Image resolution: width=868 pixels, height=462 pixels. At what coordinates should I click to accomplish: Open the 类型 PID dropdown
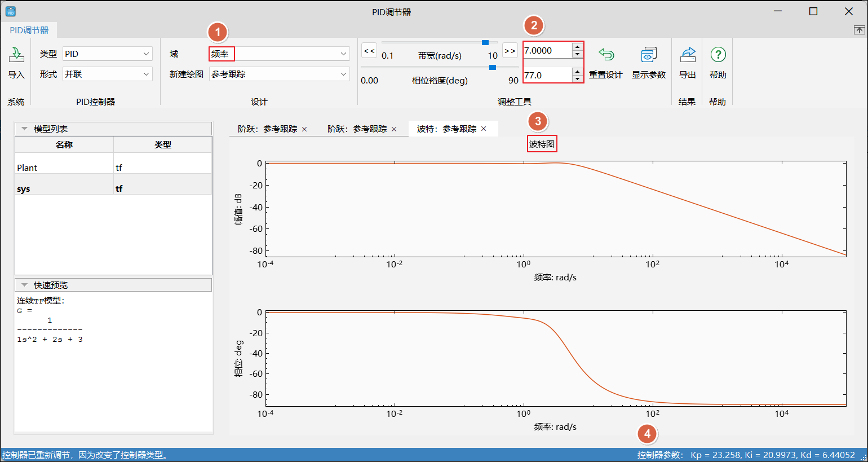click(x=108, y=54)
